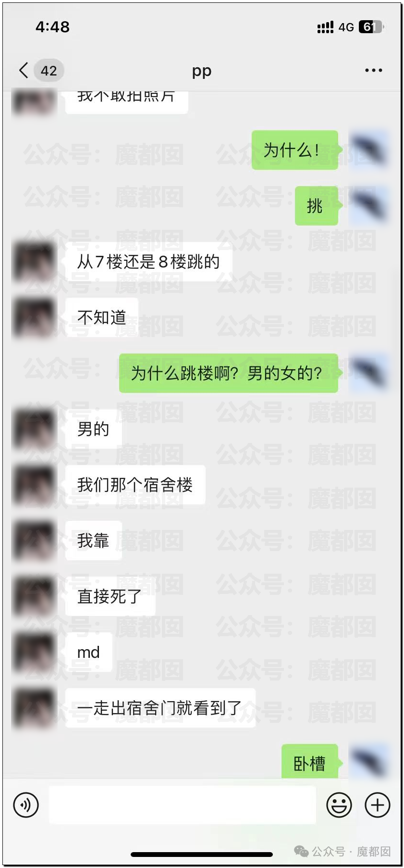The height and width of the screenshot is (868, 404).
Task: Tap contact avatar beside 从7楼还是8楼跳的
Action: [34, 262]
